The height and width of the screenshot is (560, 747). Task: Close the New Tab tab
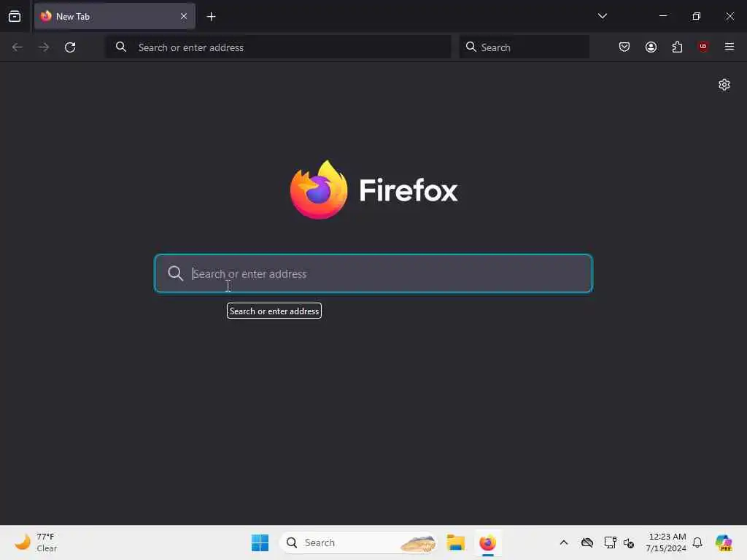[183, 16]
